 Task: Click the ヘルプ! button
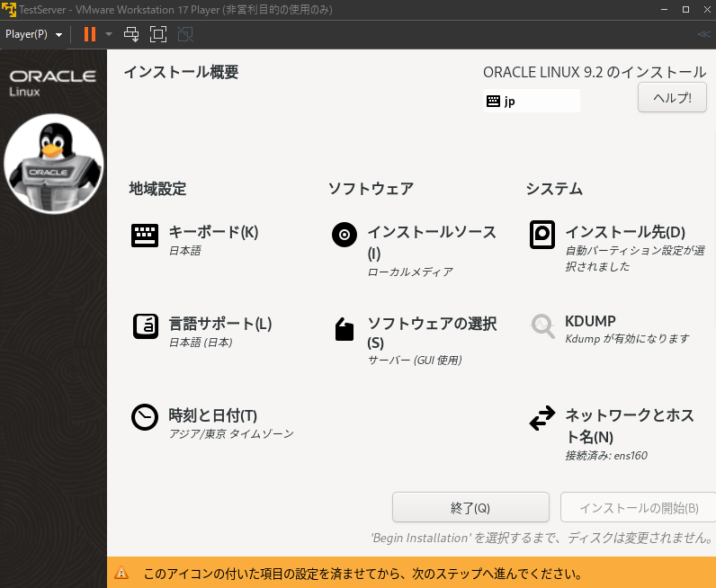point(672,97)
